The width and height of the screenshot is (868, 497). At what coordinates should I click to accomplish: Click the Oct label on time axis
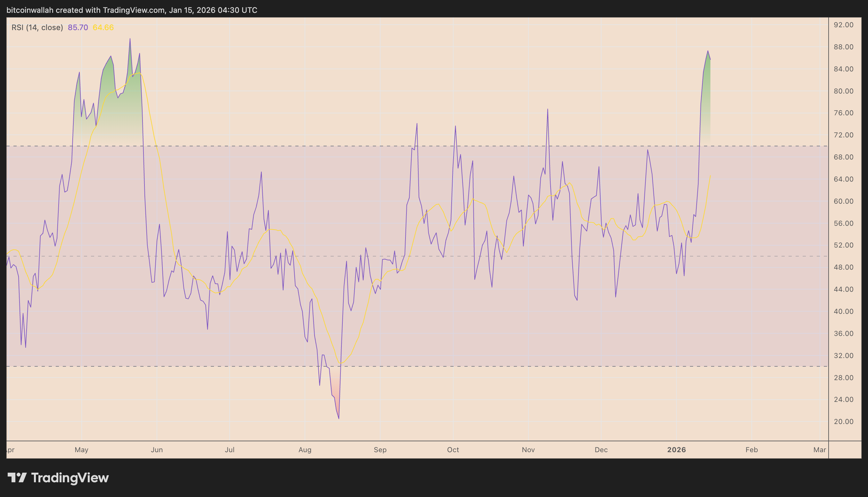click(453, 450)
